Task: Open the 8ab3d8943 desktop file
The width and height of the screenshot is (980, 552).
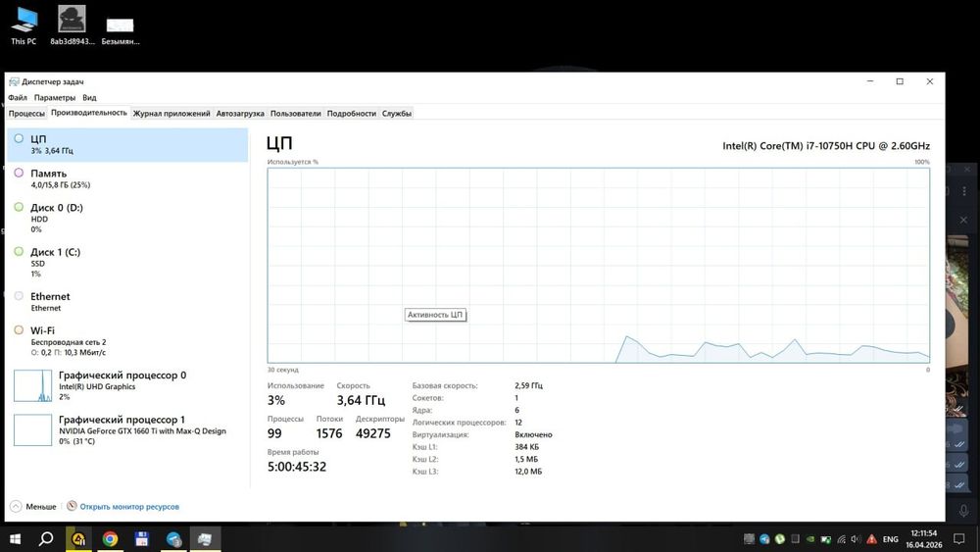Action: tap(72, 25)
